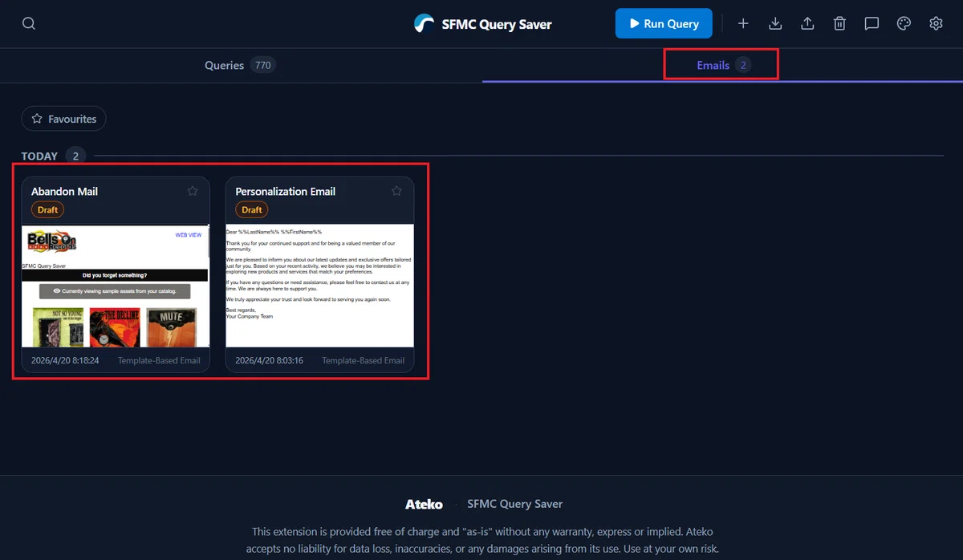This screenshot has width=963, height=560.
Task: Add a new item with plus icon
Action: click(x=743, y=24)
